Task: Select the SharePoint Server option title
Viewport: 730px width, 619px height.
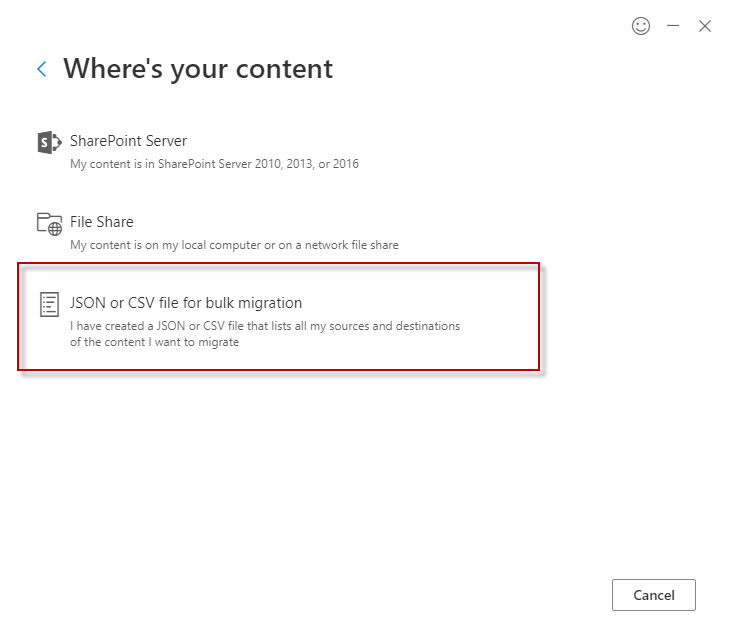Action: [x=128, y=141]
